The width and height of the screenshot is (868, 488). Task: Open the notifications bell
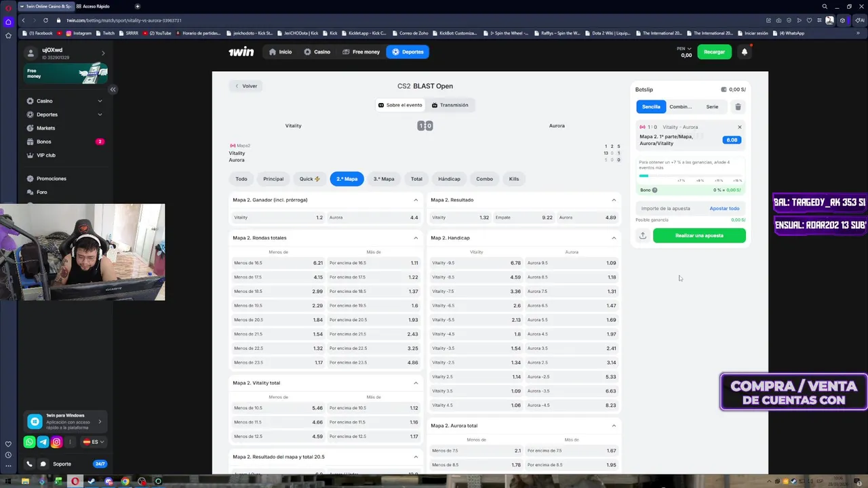pos(744,52)
